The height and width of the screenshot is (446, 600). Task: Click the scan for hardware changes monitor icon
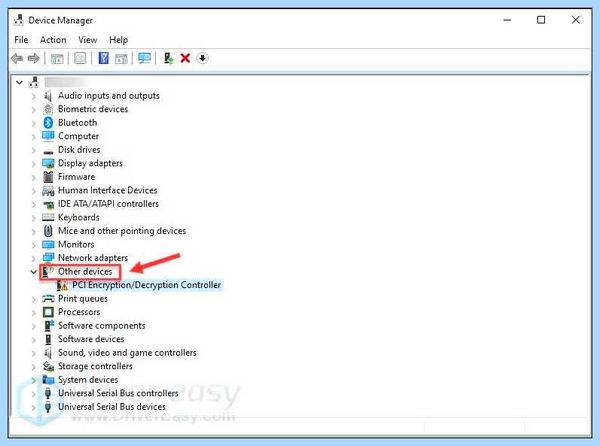144,58
